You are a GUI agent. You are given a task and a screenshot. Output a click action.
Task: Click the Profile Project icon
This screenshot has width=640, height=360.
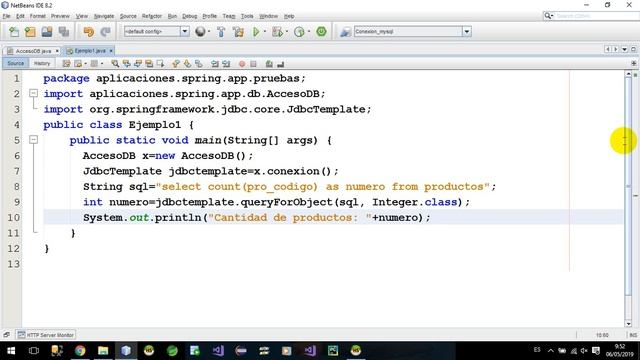[x=299, y=31]
